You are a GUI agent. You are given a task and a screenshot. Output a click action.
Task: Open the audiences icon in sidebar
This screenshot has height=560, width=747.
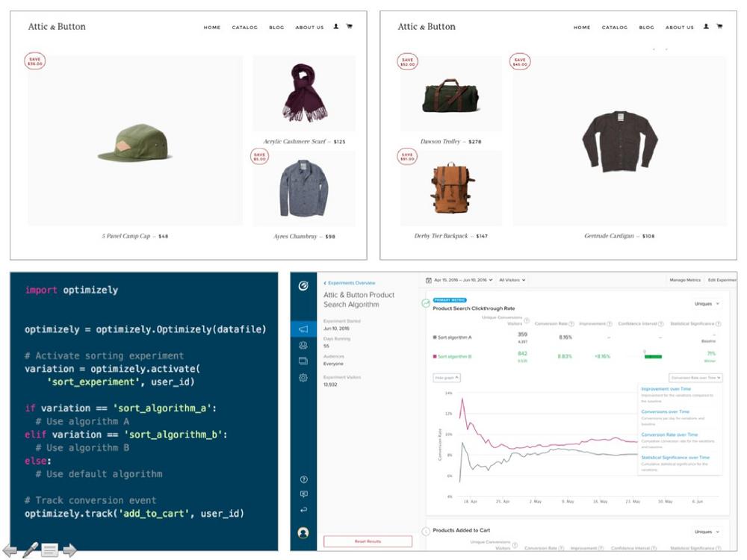point(303,346)
